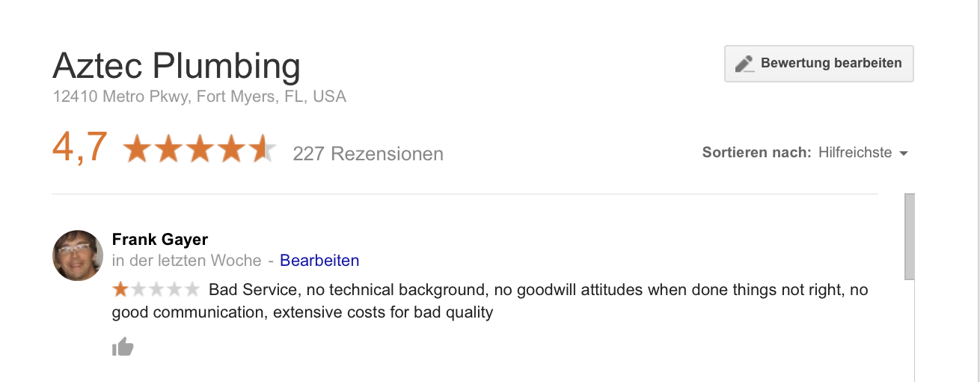Click the 4,7 rating score

[80, 148]
